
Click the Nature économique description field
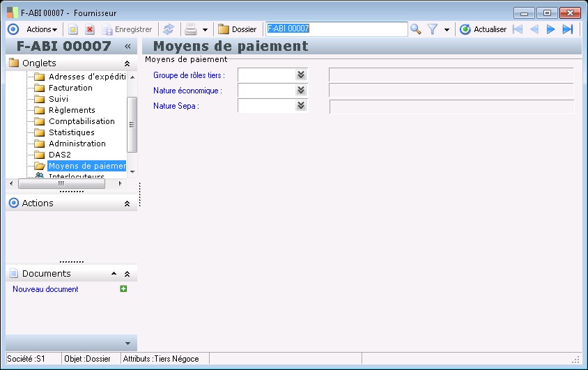pos(451,91)
